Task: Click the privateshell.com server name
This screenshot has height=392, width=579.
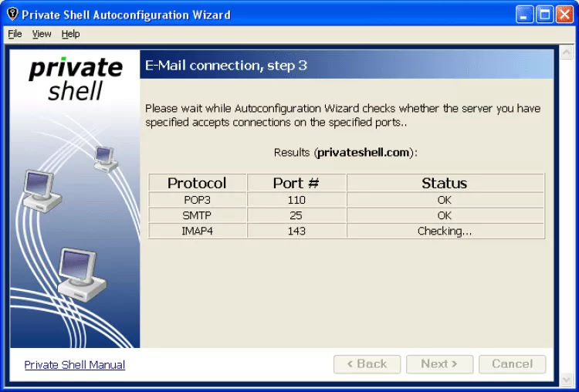Action: pos(364,152)
